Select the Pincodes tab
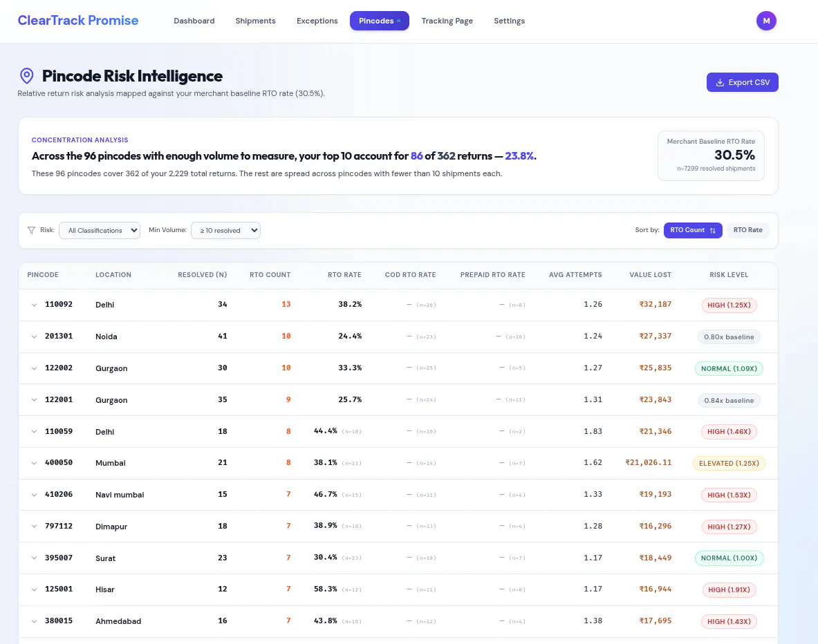Screen dimensions: 818x644 click(x=379, y=21)
